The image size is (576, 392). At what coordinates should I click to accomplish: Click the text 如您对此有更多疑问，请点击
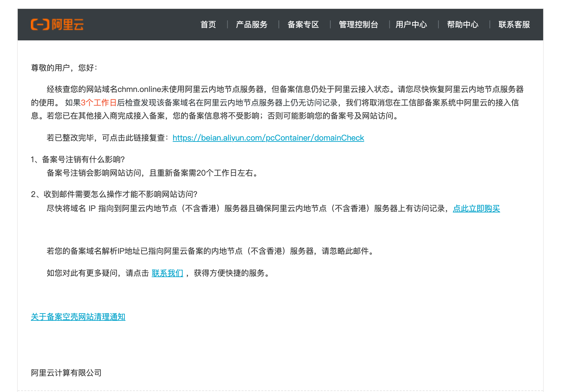(x=98, y=273)
